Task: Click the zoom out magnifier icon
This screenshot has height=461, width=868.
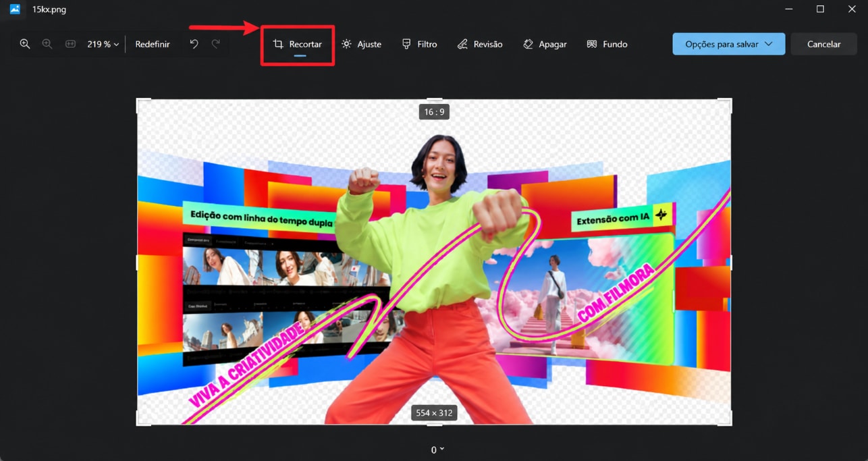Action: pos(47,44)
